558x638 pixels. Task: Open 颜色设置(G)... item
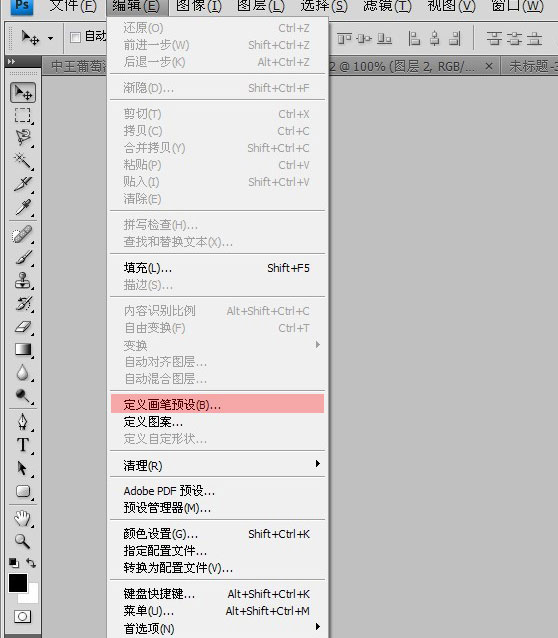tap(217, 533)
